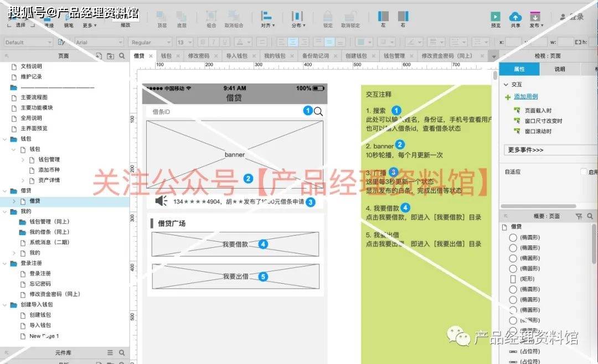
Task: Click the 我要出借 placeholder on canvas
Action: (x=236, y=277)
